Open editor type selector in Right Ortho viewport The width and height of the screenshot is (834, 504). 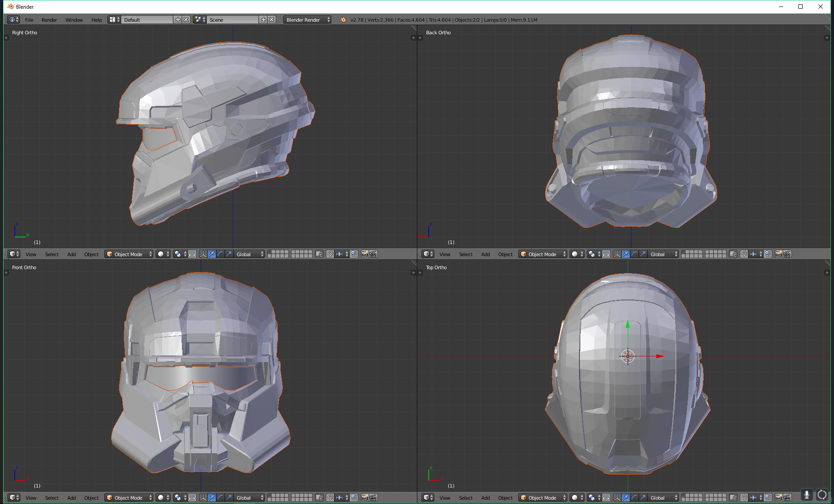pos(14,254)
